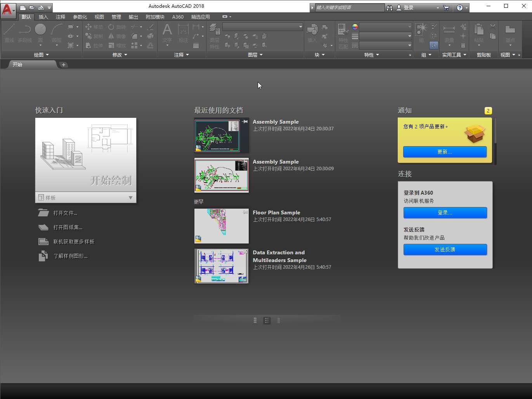Expand the 图层 panel flyout
Image resolution: width=532 pixels, height=399 pixels.
(x=255, y=55)
